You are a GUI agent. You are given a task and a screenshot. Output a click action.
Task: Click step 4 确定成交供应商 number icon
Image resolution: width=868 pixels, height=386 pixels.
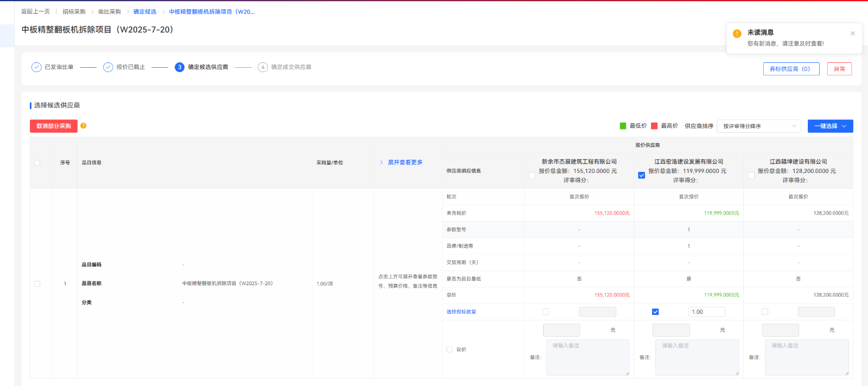coord(263,67)
